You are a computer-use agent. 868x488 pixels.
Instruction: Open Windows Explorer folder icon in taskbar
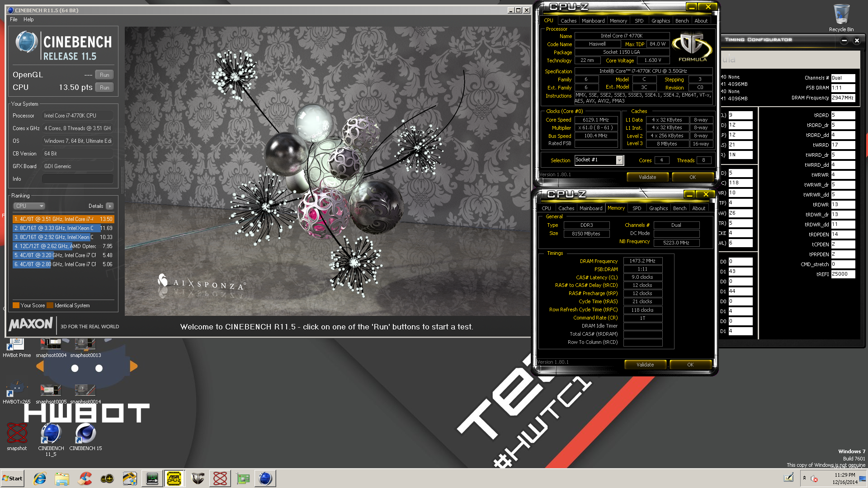click(62, 479)
